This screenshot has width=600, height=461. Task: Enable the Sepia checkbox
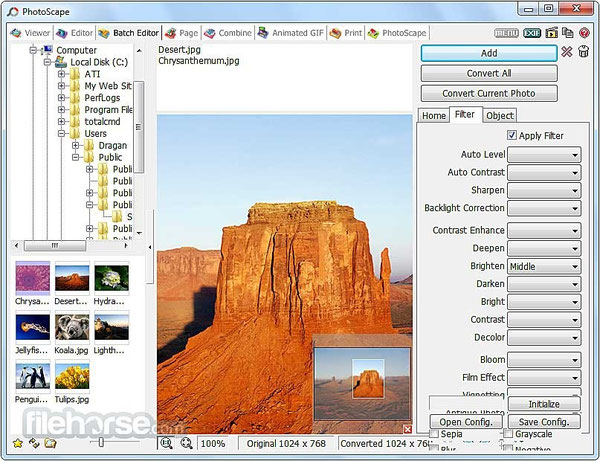tap(434, 434)
